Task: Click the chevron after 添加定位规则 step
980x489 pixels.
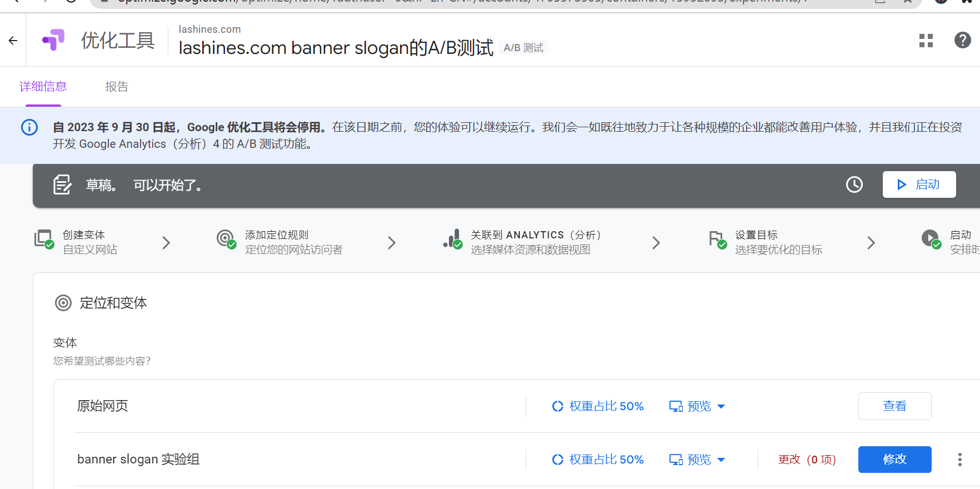Action: [392, 243]
